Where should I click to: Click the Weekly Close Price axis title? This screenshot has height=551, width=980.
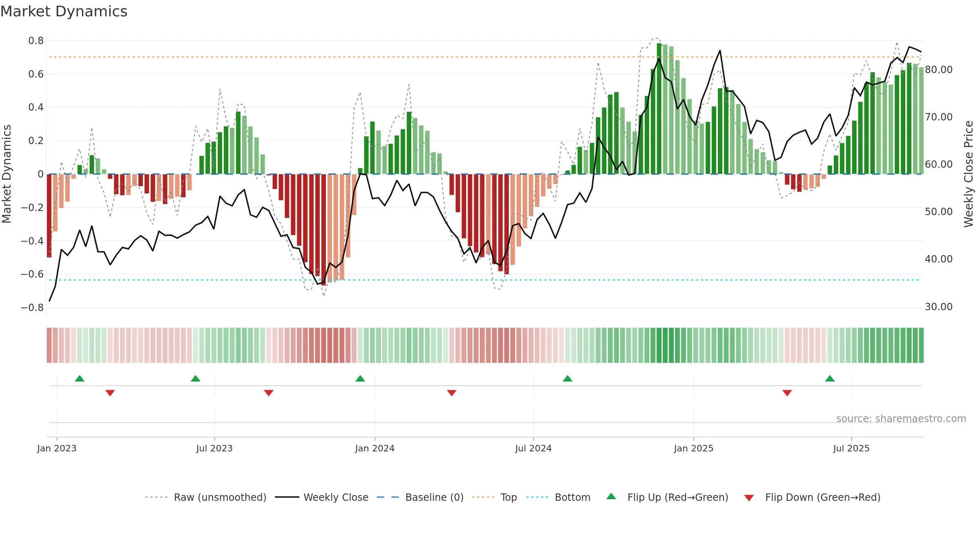(x=969, y=174)
